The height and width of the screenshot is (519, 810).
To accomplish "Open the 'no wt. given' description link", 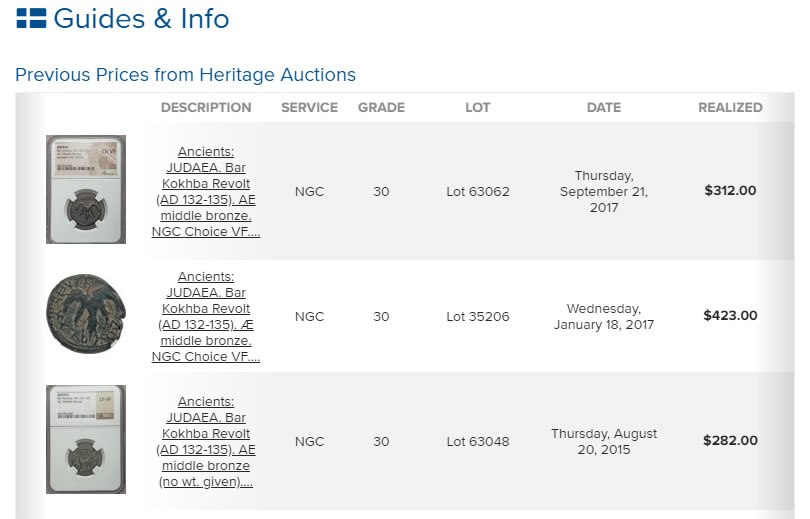I will (206, 441).
